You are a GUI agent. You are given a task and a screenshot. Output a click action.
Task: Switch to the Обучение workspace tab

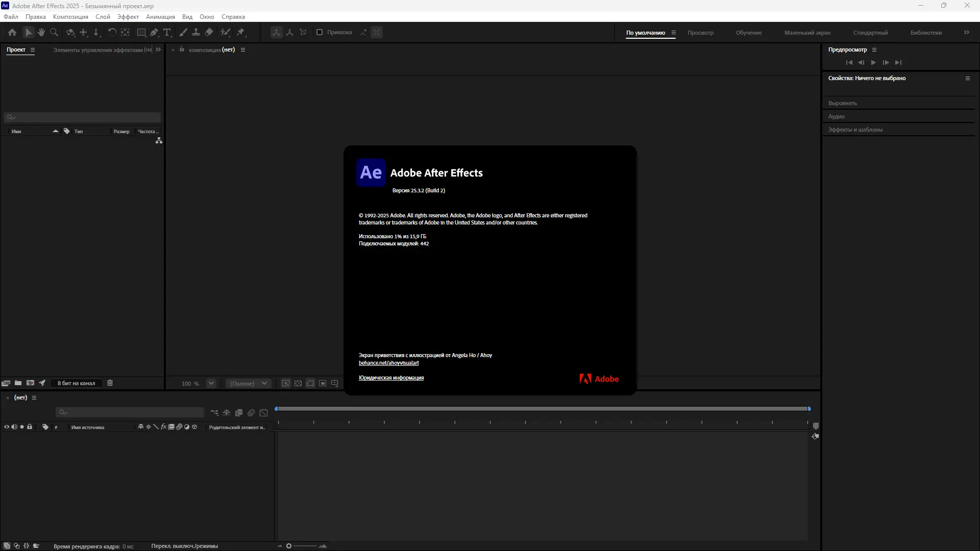748,33
